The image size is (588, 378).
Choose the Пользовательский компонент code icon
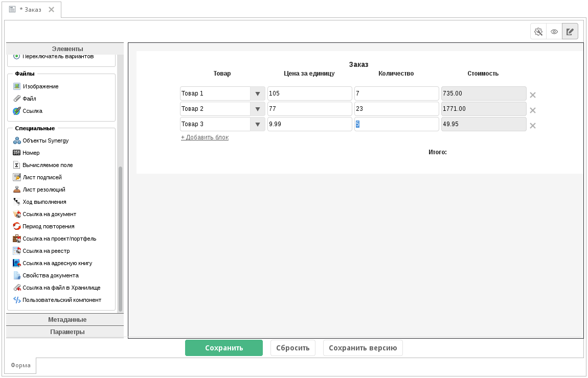(17, 300)
